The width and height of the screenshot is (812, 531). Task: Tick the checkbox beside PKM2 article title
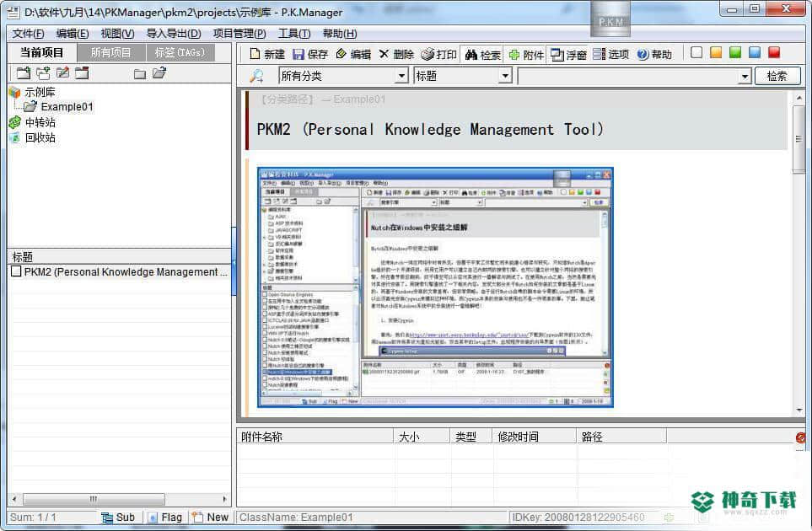(x=16, y=271)
